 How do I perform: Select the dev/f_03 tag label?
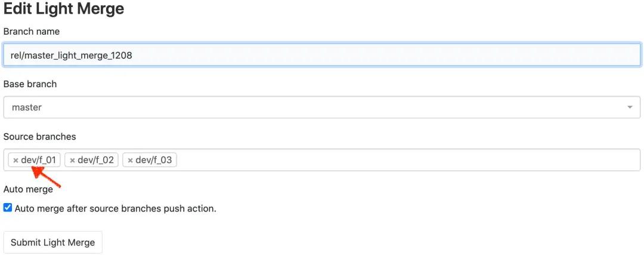153,160
